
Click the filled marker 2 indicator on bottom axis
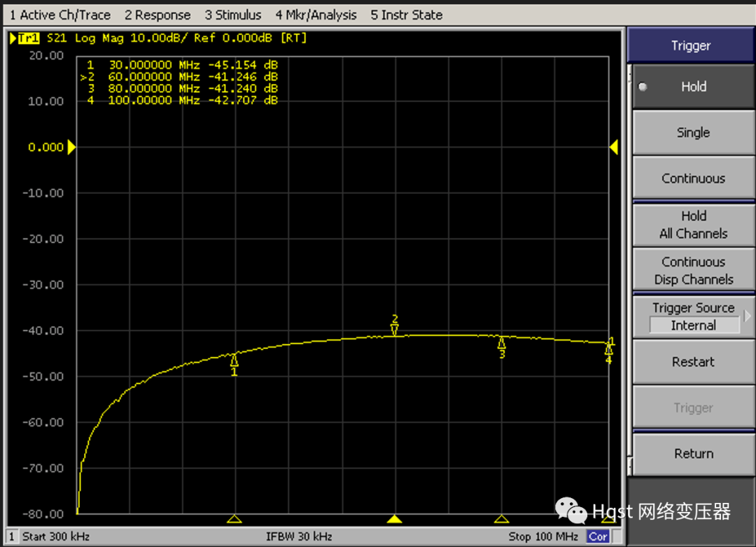click(395, 519)
